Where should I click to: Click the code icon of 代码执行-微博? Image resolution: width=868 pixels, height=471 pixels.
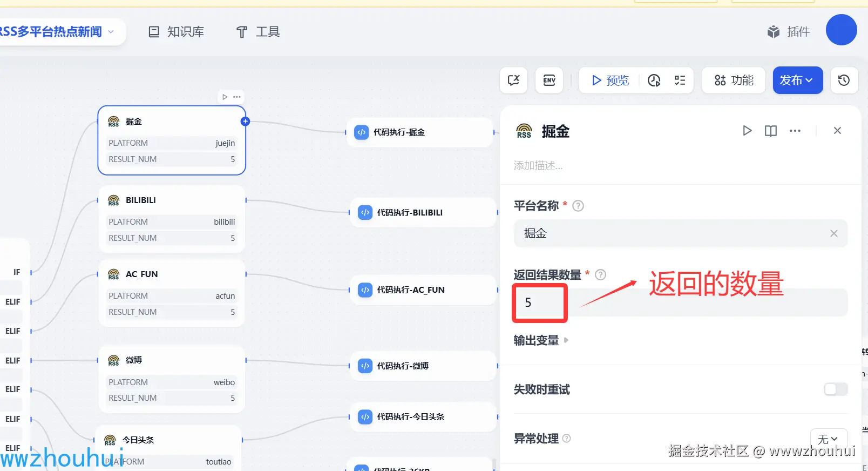(x=365, y=366)
